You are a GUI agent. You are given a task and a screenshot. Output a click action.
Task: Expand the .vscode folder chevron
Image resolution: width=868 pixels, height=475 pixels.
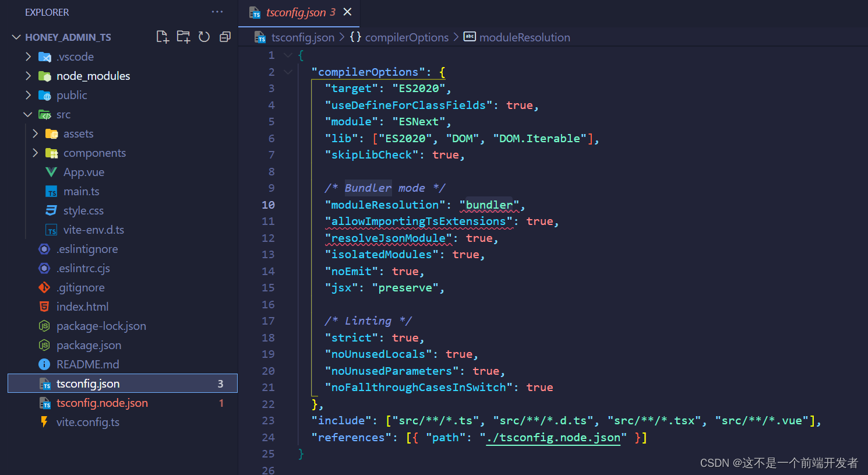pos(28,57)
